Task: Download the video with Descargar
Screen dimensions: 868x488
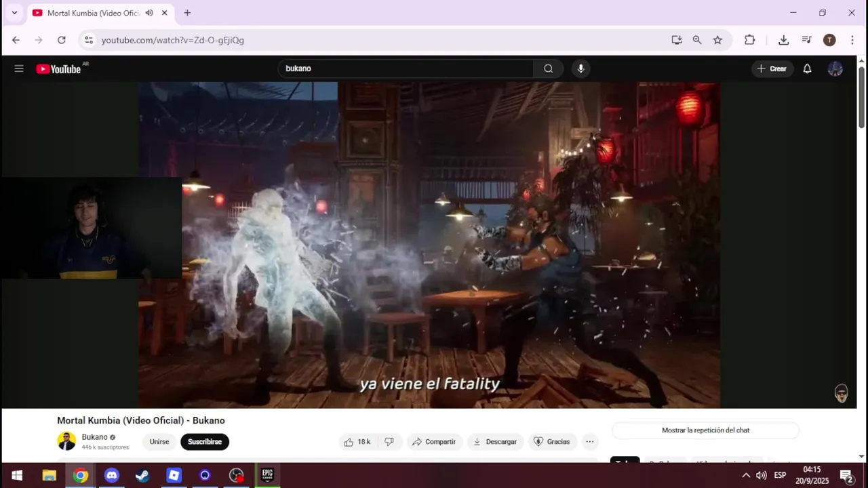Action: tap(495, 442)
